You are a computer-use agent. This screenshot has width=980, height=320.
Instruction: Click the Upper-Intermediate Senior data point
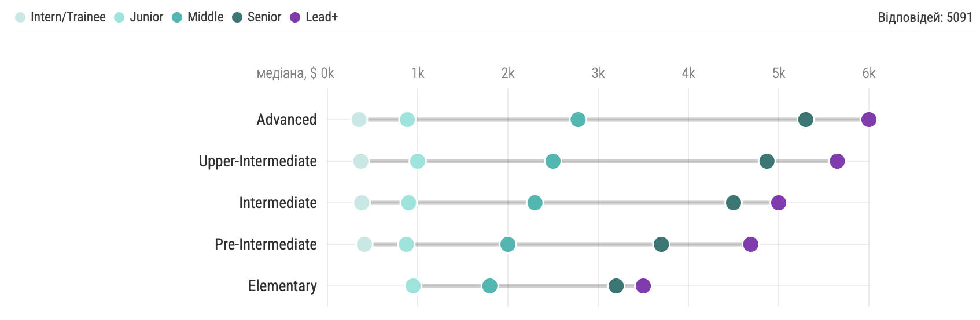point(767,161)
